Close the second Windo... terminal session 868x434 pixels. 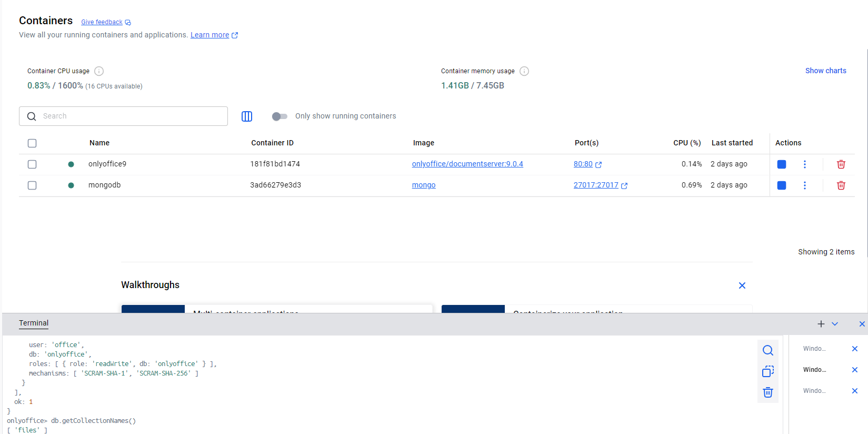(x=855, y=370)
